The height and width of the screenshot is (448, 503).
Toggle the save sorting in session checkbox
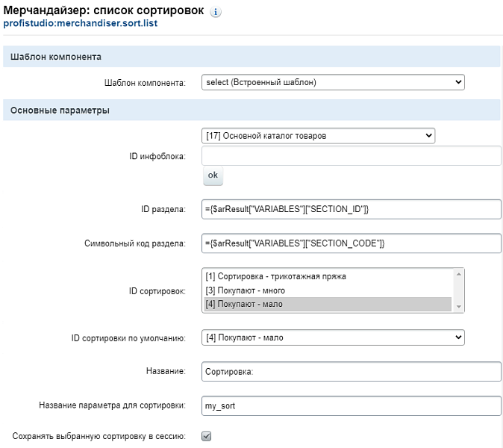click(x=206, y=436)
